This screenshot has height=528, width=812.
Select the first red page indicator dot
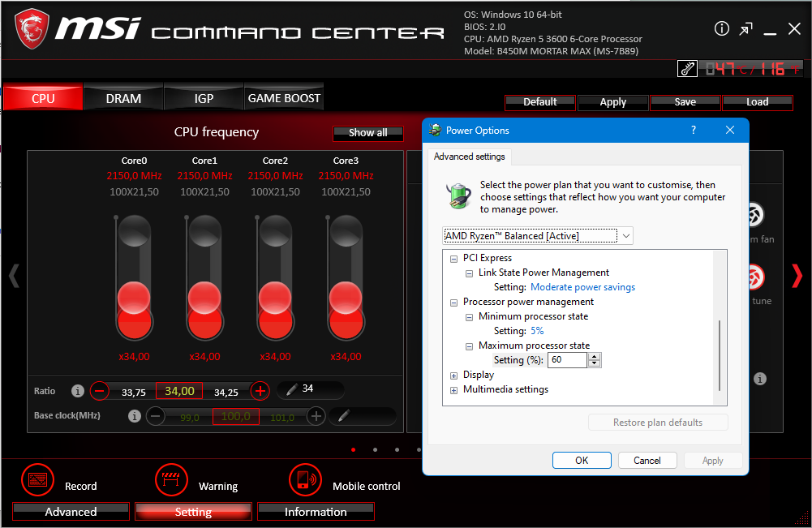(353, 450)
